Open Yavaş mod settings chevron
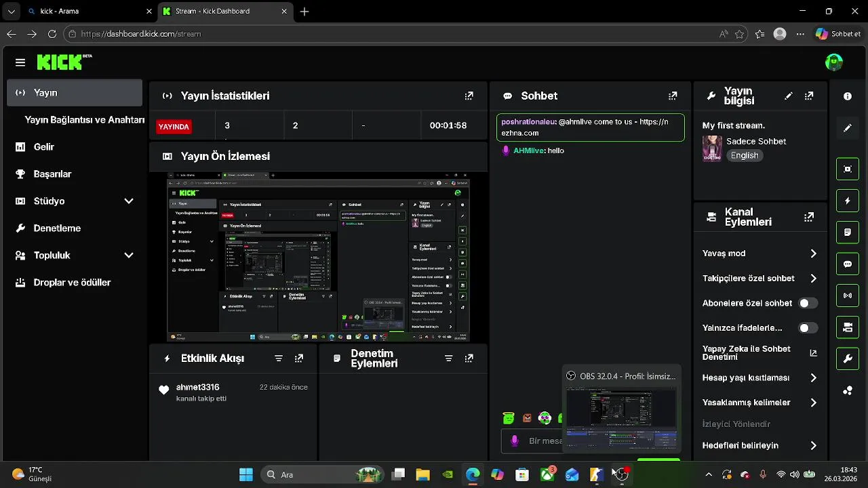868x488 pixels. [813, 253]
